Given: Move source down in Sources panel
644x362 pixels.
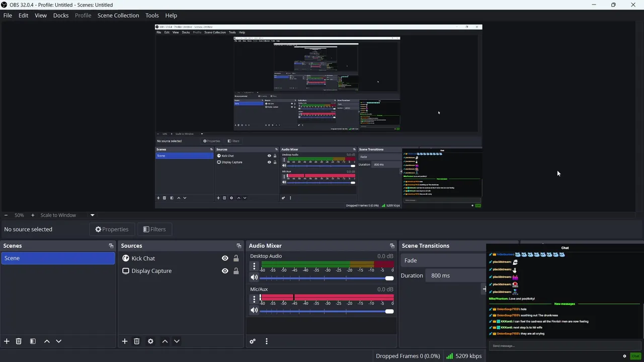Looking at the screenshot, I should [177, 341].
